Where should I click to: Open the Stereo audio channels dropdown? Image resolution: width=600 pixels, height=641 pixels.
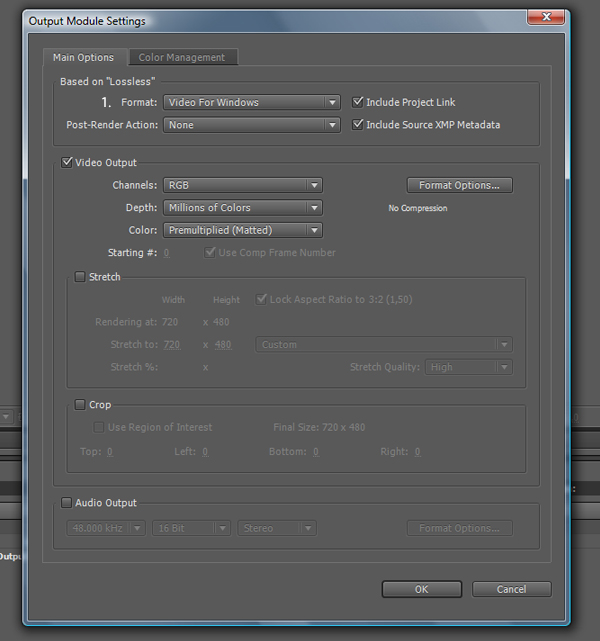[277, 528]
